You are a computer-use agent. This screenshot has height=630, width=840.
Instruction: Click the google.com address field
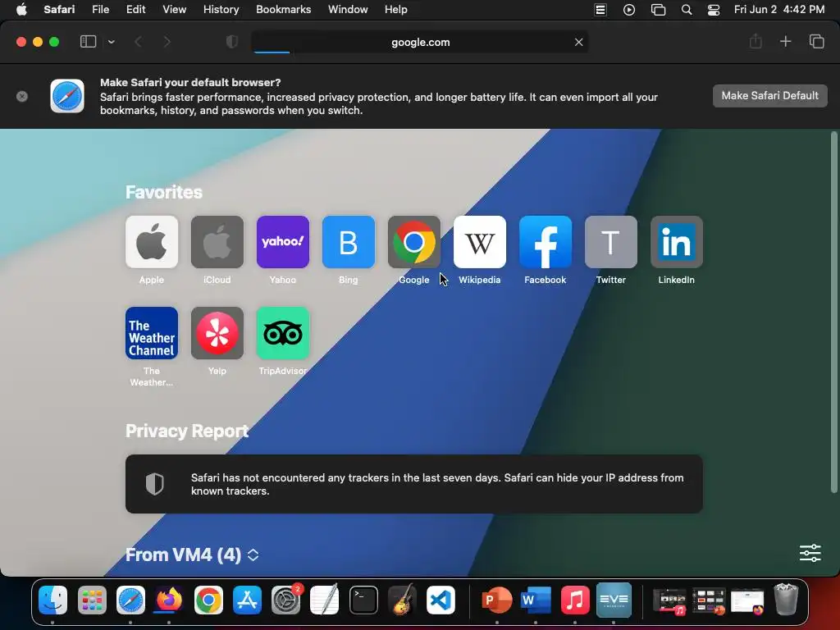point(420,42)
